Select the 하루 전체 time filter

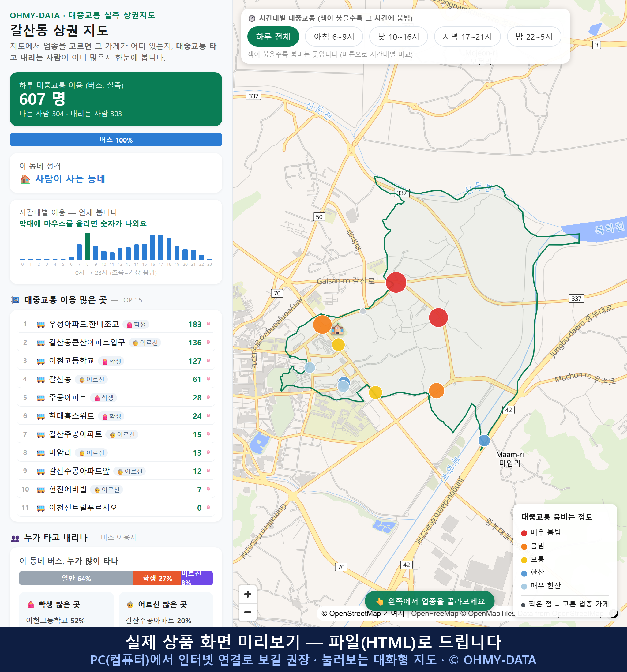pyautogui.click(x=273, y=36)
